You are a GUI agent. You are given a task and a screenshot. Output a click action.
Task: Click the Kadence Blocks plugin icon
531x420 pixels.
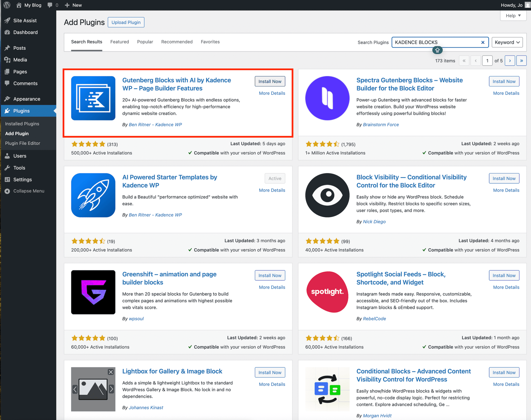click(x=93, y=98)
